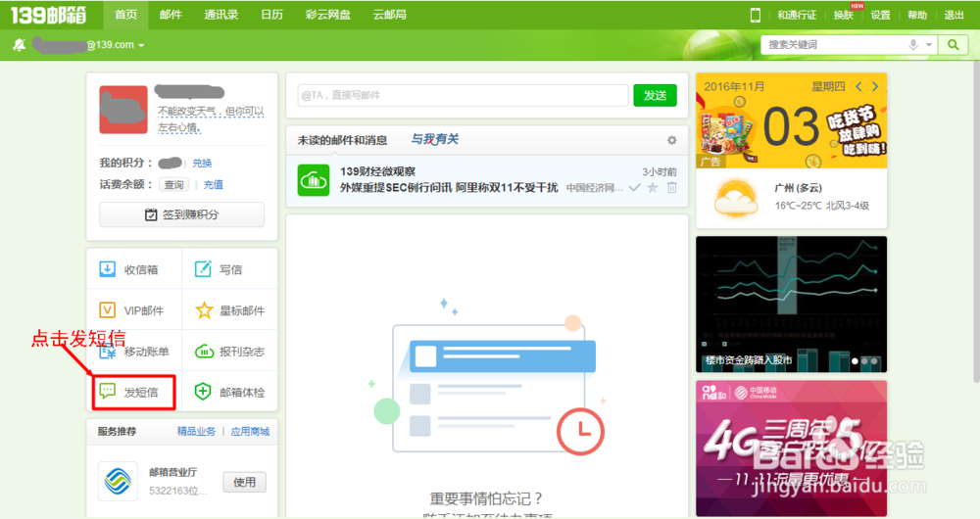This screenshot has width=980, height=519.
Task: Click 退出 to log out
Action: [954, 15]
